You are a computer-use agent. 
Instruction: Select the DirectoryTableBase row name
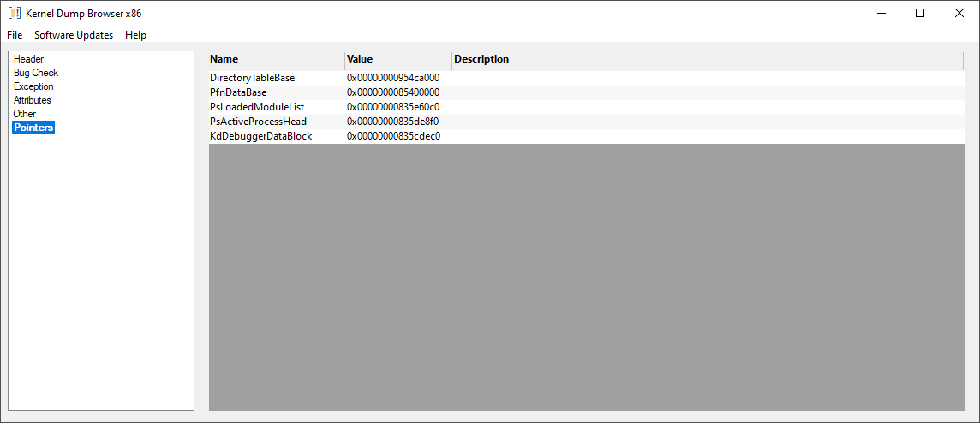[253, 78]
